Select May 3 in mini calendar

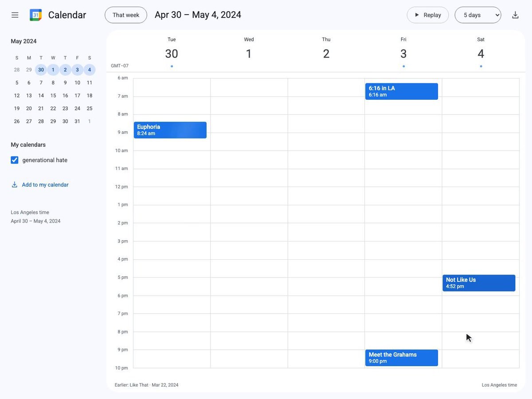coord(77,70)
